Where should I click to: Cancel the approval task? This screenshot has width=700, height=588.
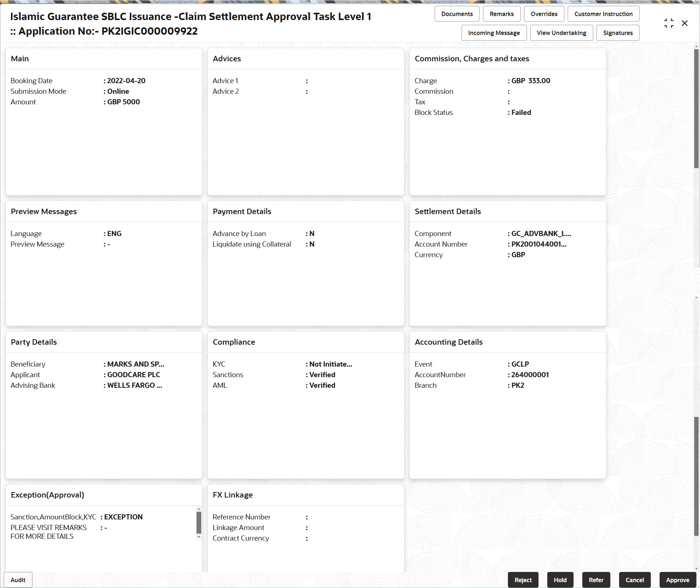pos(635,580)
